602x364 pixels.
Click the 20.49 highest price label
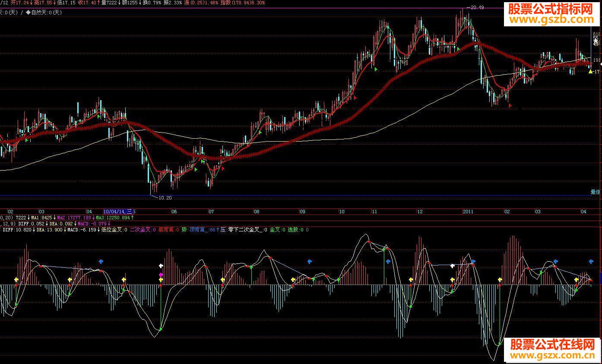coord(477,7)
